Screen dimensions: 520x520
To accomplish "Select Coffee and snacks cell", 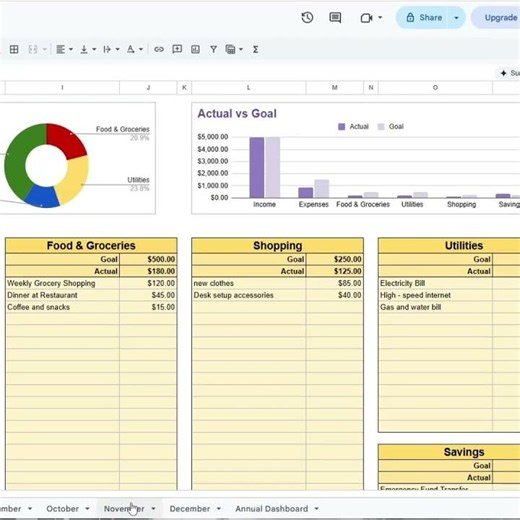I will [x=62, y=307].
